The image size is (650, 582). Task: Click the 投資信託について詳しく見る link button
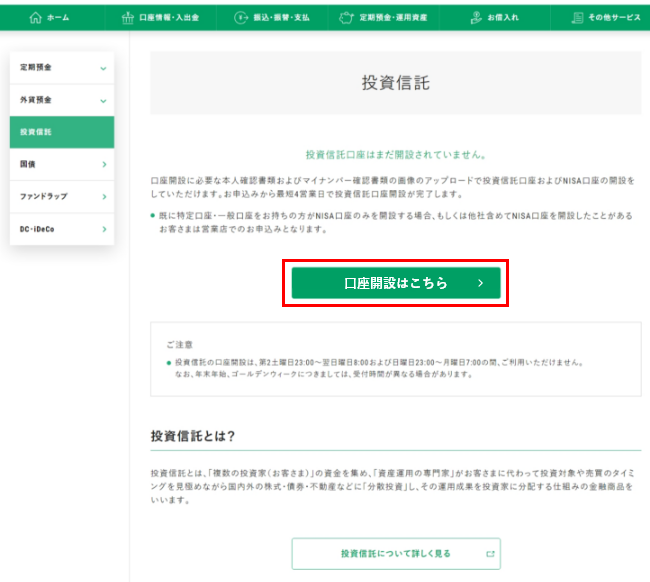coord(395,553)
